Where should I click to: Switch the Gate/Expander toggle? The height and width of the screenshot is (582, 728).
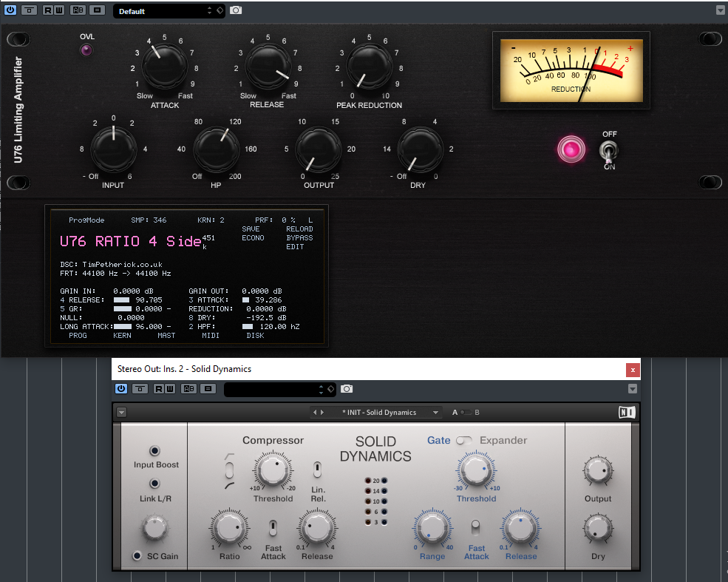[x=464, y=440]
